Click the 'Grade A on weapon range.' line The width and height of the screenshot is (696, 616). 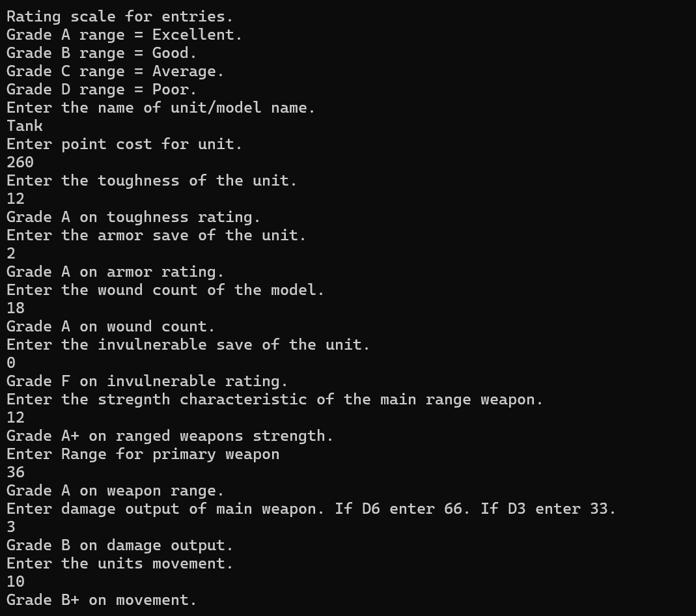(115, 491)
